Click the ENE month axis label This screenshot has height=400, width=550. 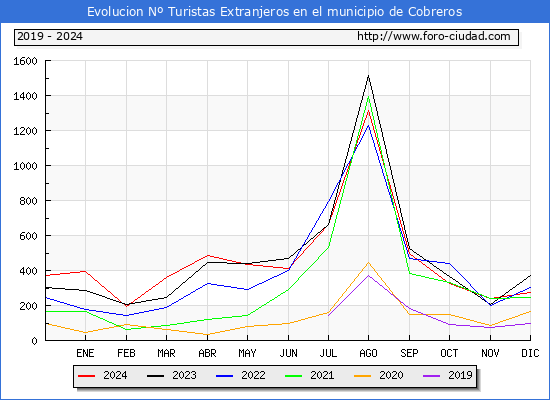point(85,353)
